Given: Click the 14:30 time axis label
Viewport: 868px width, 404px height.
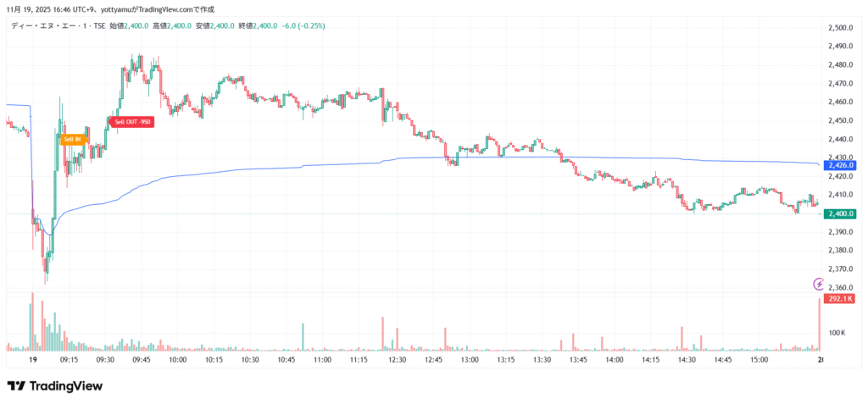Looking at the screenshot, I should [x=687, y=360].
